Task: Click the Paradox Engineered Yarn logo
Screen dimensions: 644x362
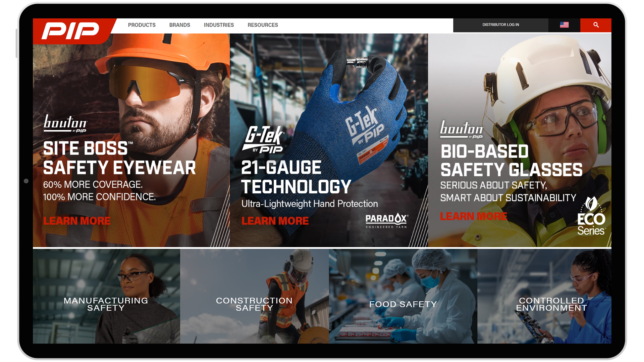Action: (387, 221)
